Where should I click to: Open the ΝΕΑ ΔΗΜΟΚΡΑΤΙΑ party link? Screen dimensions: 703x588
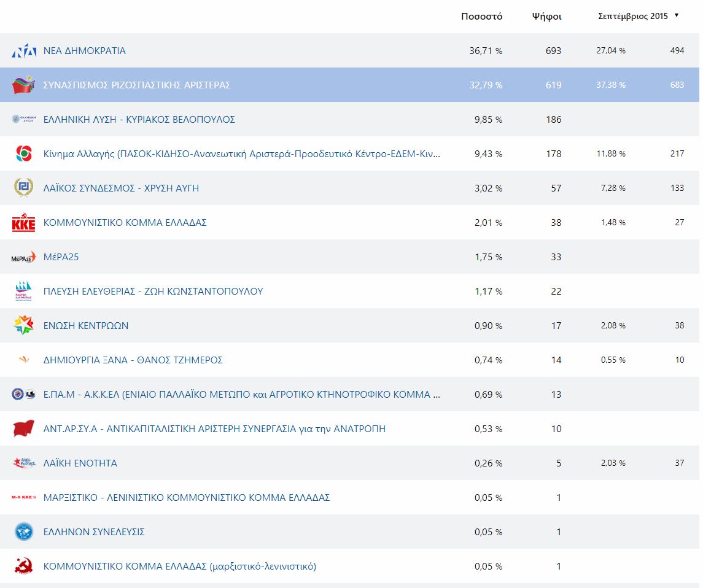click(x=85, y=51)
